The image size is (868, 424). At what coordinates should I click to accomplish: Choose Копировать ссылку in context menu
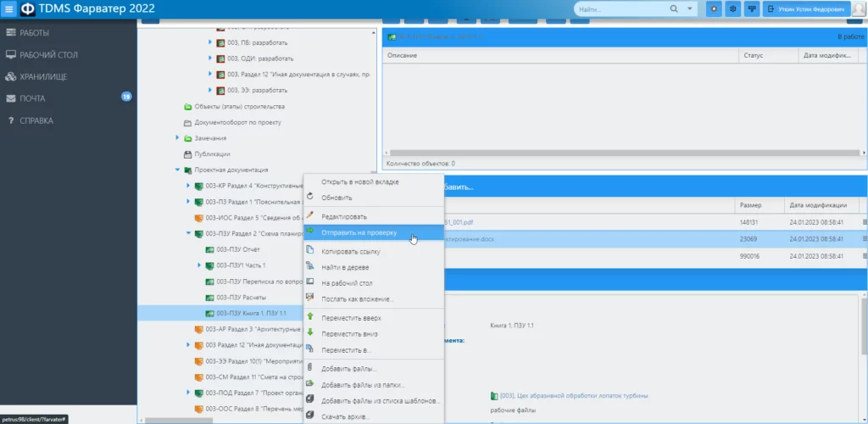tap(351, 252)
